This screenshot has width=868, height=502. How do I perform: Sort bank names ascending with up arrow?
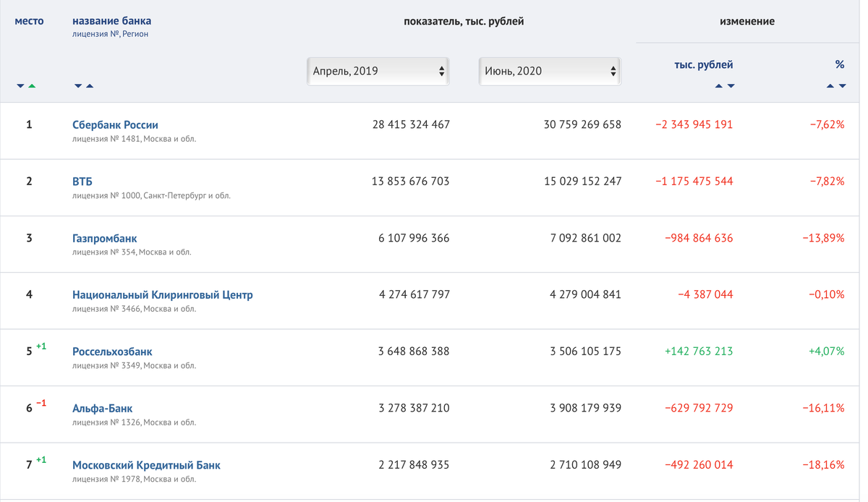(x=90, y=86)
